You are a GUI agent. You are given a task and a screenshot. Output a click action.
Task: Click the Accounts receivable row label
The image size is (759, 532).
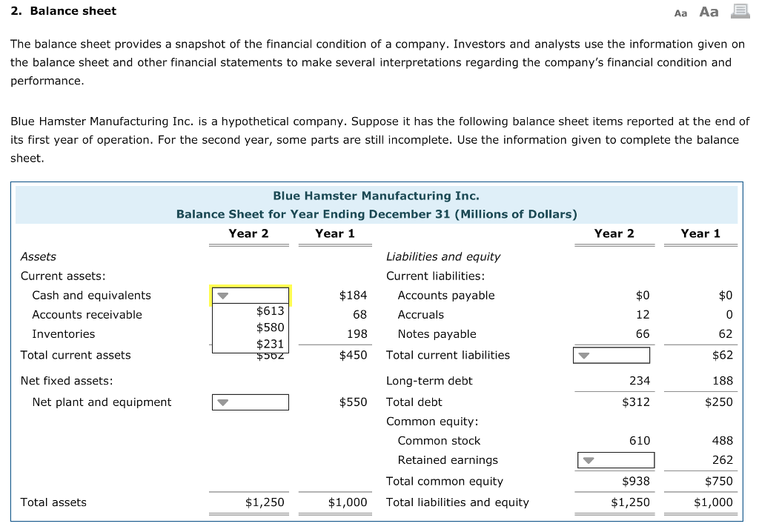tap(87, 314)
